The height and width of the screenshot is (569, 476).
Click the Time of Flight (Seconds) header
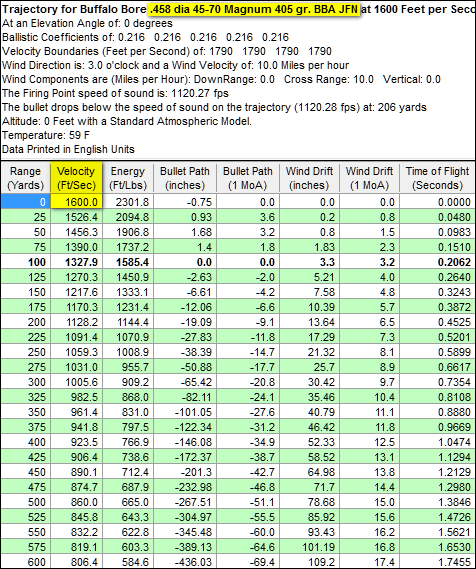[438, 178]
